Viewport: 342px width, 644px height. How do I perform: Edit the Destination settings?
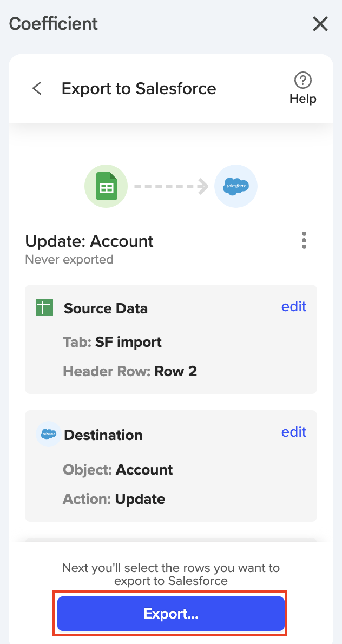click(x=294, y=432)
